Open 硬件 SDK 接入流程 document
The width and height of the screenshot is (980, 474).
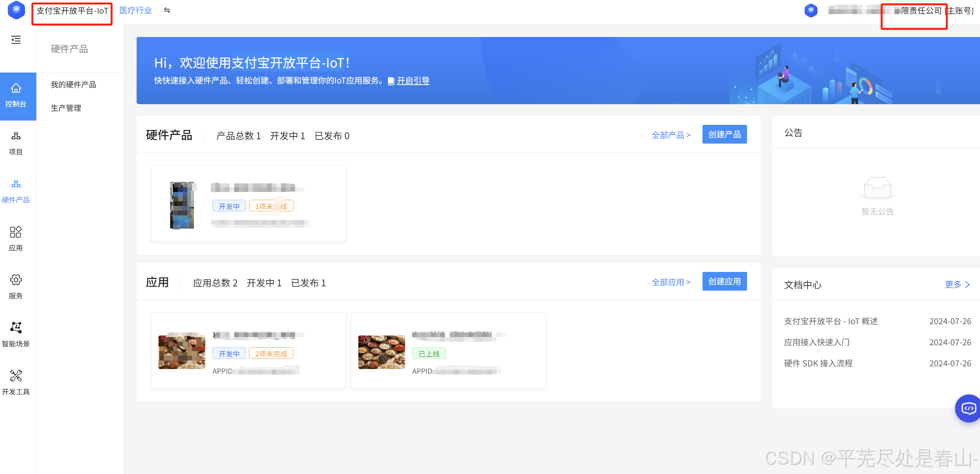coord(818,363)
